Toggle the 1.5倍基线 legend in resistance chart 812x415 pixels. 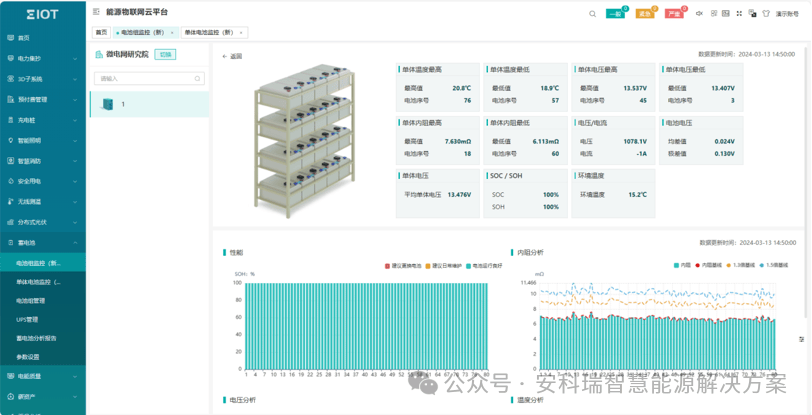tap(774, 265)
